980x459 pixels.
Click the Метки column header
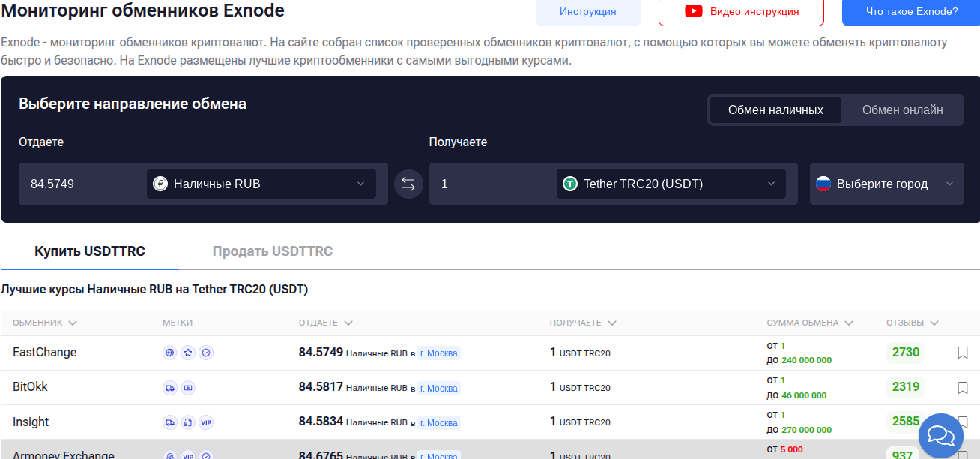(x=178, y=322)
